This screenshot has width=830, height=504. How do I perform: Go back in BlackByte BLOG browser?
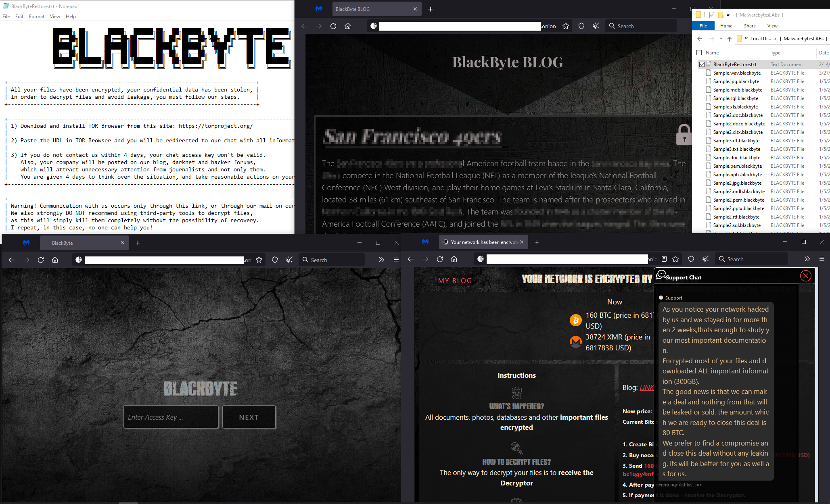point(304,26)
